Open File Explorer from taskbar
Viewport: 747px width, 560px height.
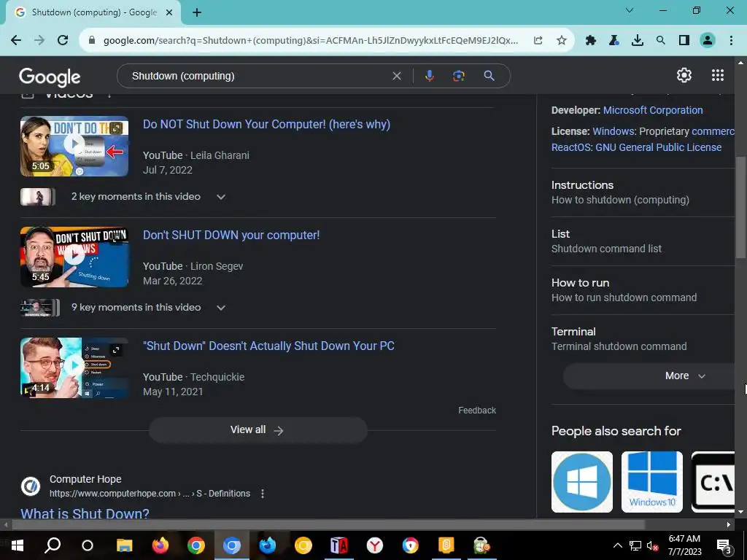(x=124, y=545)
